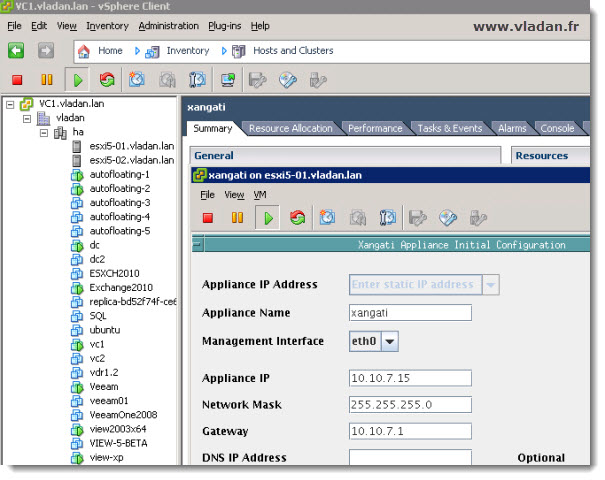
Task: Switch to the Resource Allocation tab
Action: click(x=291, y=128)
